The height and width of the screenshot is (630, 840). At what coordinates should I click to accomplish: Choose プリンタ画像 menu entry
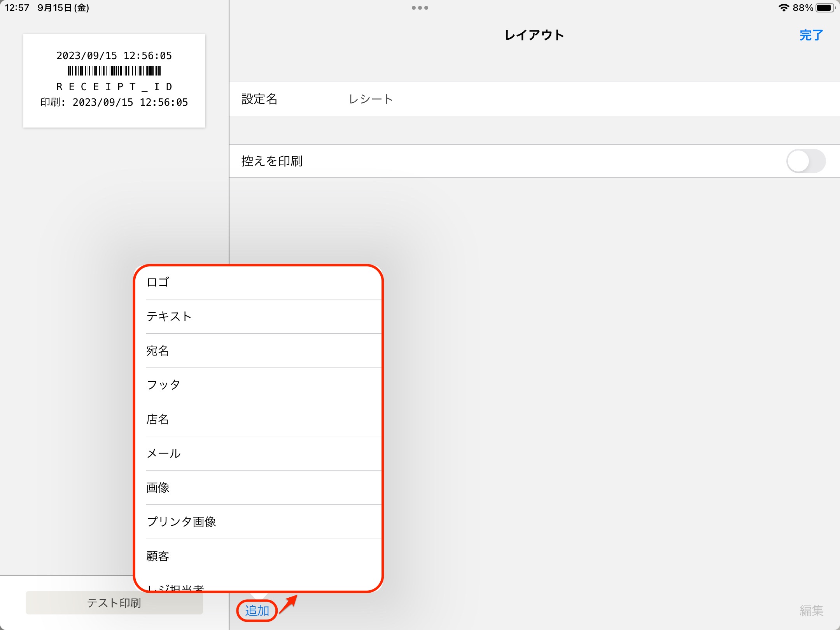[x=258, y=522]
